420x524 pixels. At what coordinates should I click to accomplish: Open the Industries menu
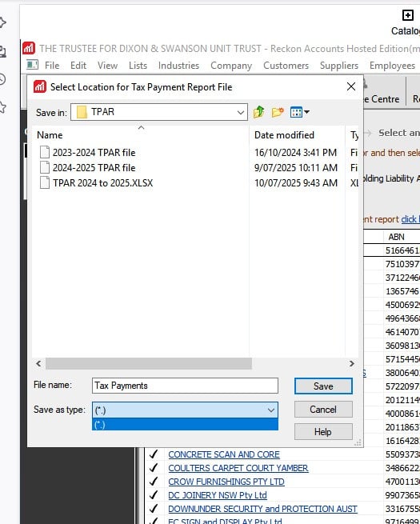tap(178, 65)
